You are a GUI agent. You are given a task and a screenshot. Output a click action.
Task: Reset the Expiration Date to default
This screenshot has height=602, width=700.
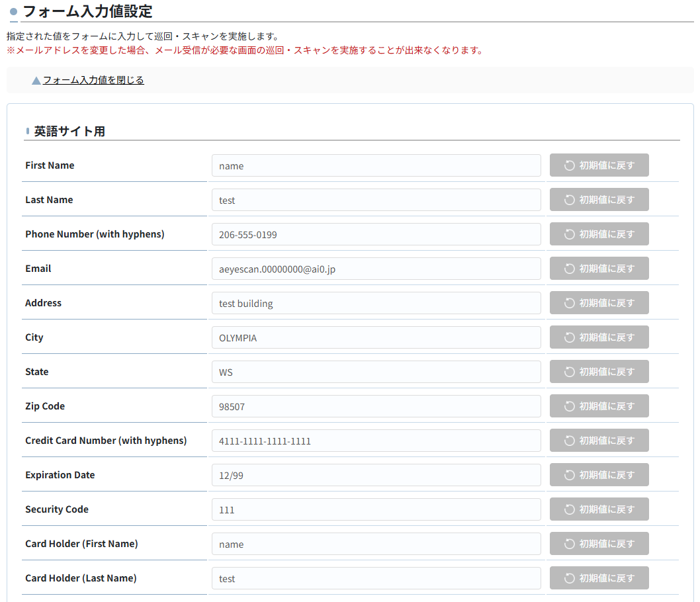599,475
